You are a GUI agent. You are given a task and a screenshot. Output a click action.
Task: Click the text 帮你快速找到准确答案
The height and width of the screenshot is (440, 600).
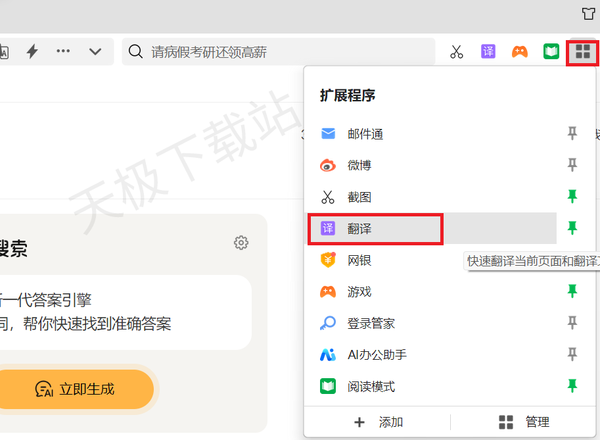(97, 324)
